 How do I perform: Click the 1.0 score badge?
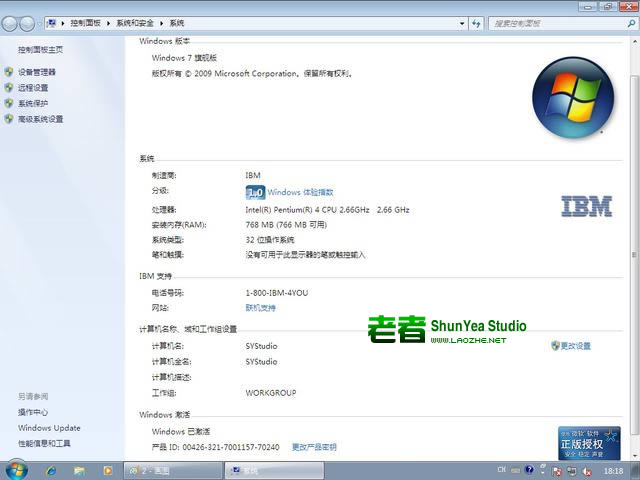(x=256, y=192)
